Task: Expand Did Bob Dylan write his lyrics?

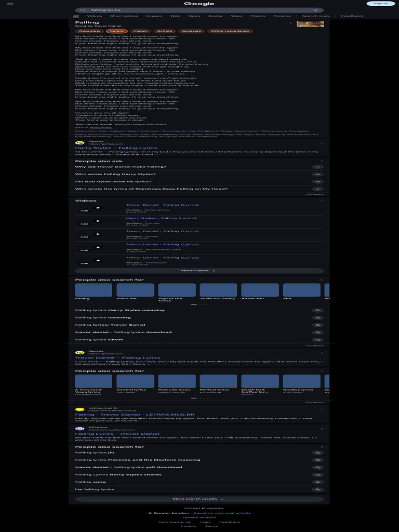Action: coord(199,181)
